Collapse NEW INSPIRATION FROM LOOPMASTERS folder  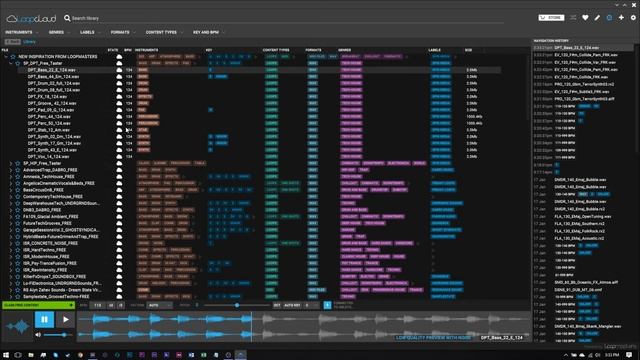coord(6,57)
